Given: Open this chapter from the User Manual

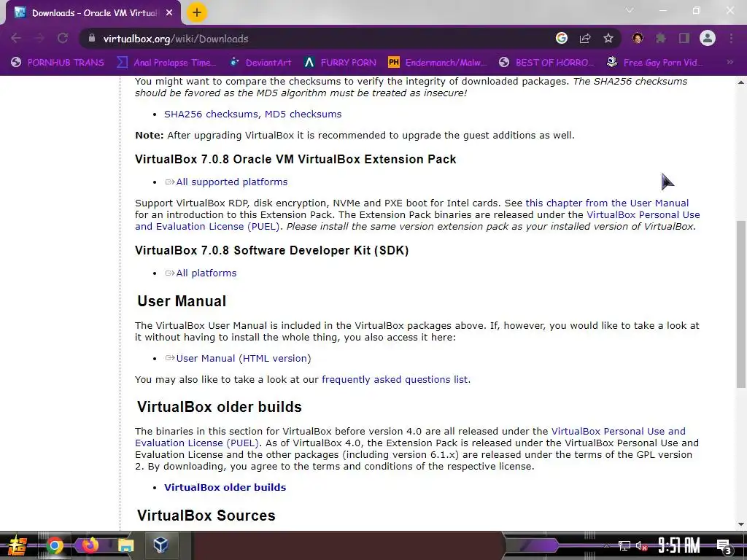Looking at the screenshot, I should [x=607, y=203].
